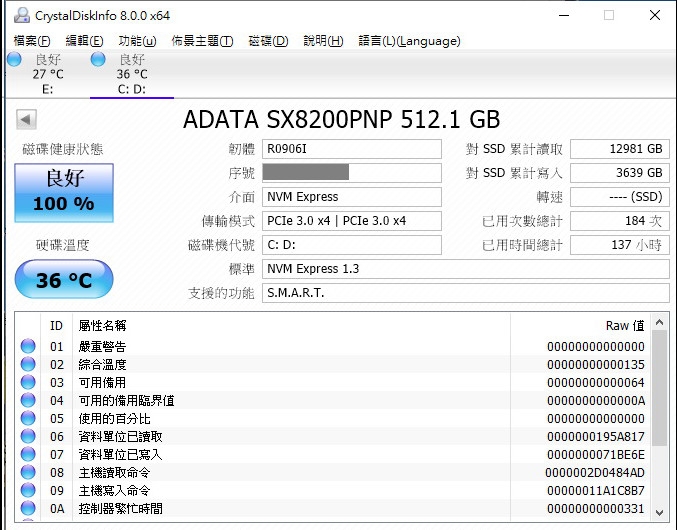Click power on hours value 137 小時
677x530 pixels.
(x=620, y=245)
